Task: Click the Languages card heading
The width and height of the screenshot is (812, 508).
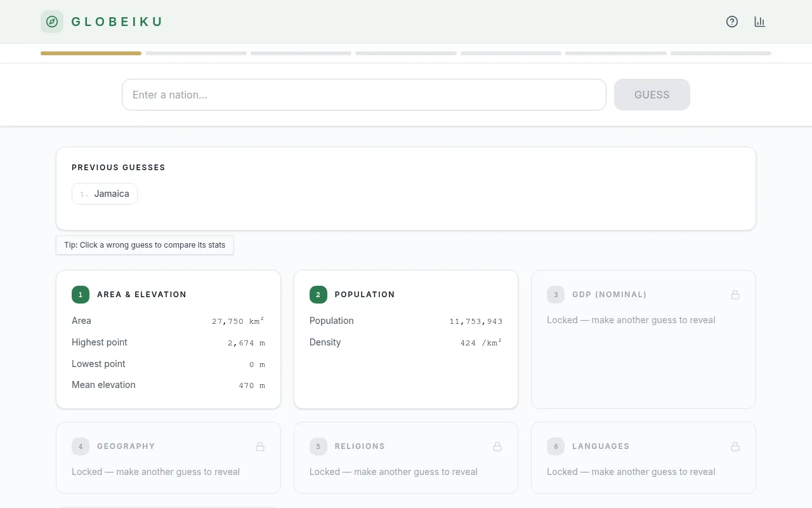Action: pos(601,446)
